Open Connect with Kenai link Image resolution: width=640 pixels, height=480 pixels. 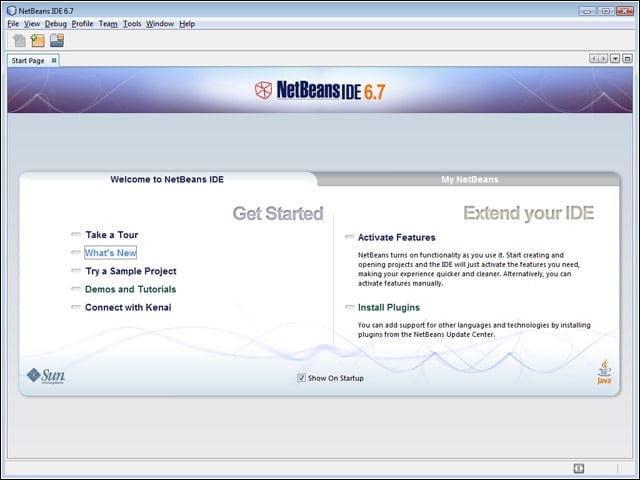point(128,307)
